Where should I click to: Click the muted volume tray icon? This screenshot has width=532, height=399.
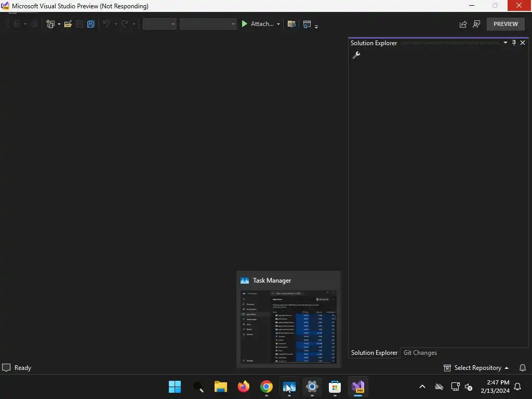point(469,387)
